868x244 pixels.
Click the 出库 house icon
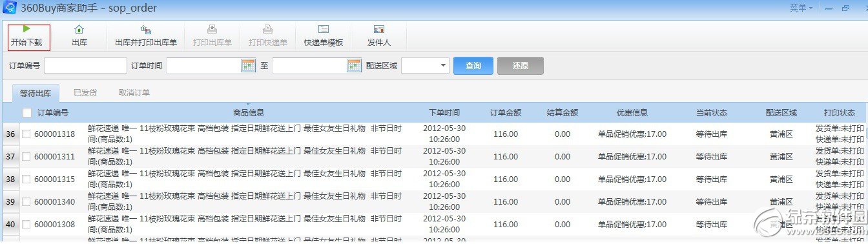click(79, 30)
